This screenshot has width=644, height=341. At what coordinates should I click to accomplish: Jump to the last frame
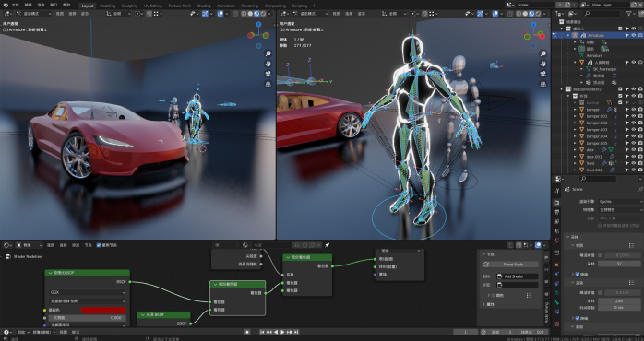pos(296,332)
